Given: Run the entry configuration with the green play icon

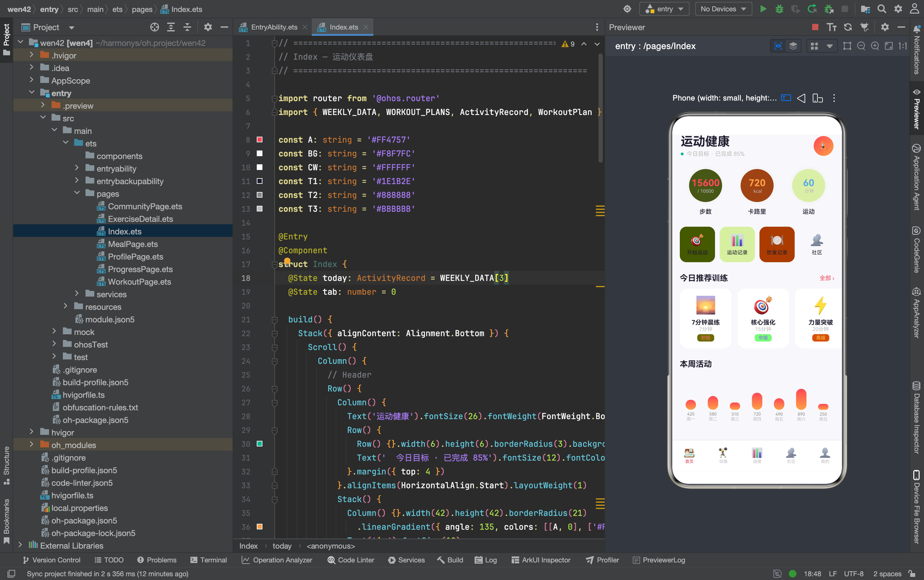Looking at the screenshot, I should [x=763, y=9].
